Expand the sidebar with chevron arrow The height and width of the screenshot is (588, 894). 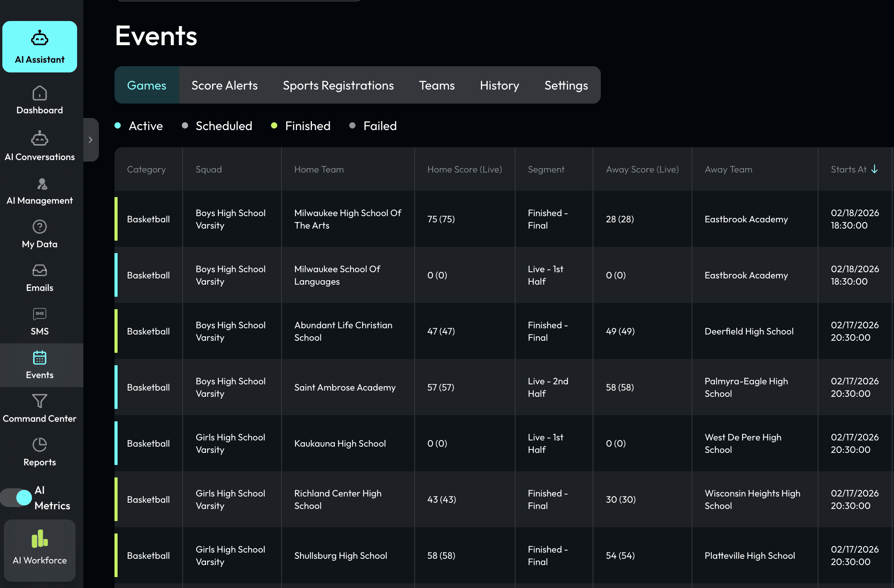click(x=90, y=140)
